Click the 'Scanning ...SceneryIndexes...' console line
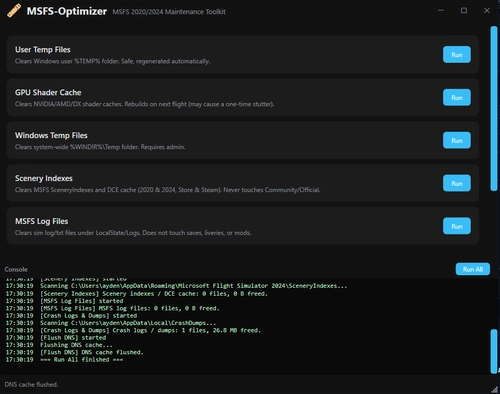The image size is (500, 394). tap(176, 286)
